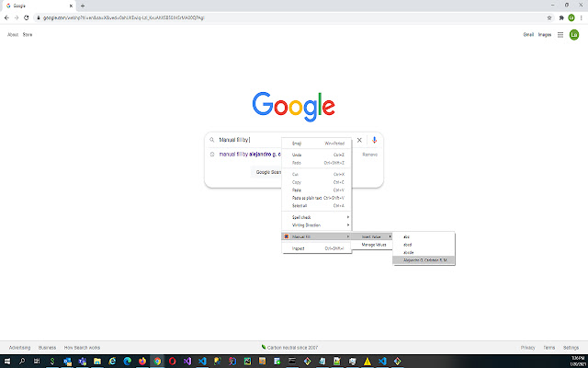The width and height of the screenshot is (588, 368).
Task: Start voice search with microphone
Action: (x=374, y=140)
